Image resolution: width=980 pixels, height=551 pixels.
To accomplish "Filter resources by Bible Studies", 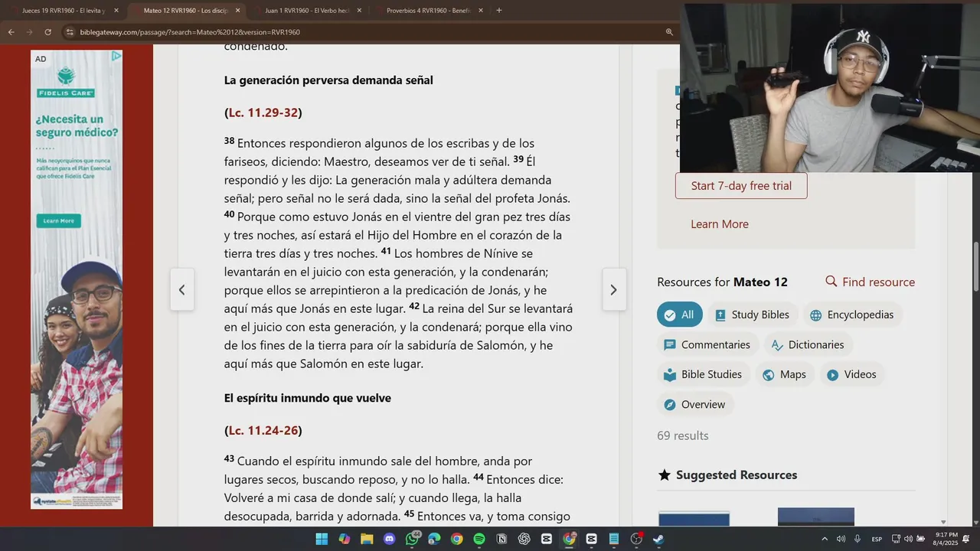I will (703, 374).
